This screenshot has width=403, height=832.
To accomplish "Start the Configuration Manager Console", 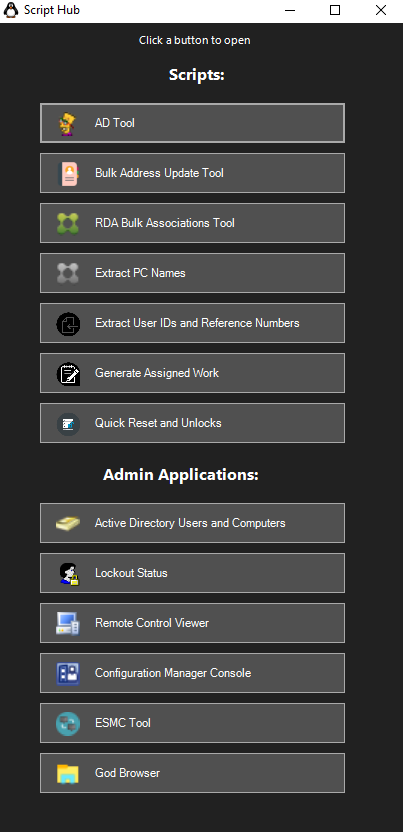I will coord(192,673).
